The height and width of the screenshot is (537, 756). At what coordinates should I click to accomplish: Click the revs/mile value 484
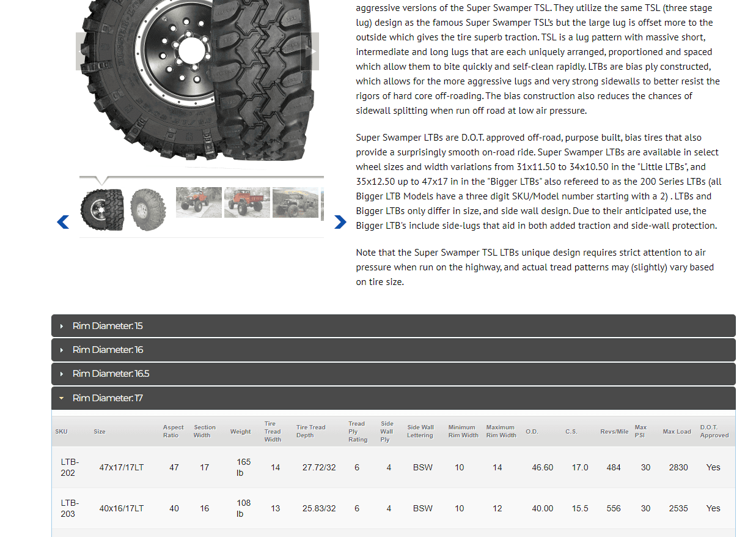(614, 467)
